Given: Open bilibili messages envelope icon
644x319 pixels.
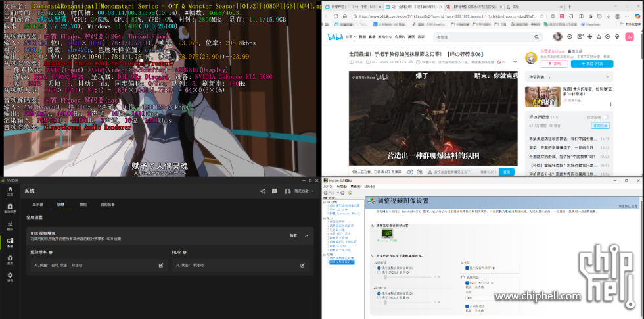Looking at the screenshot, I should (580, 37).
